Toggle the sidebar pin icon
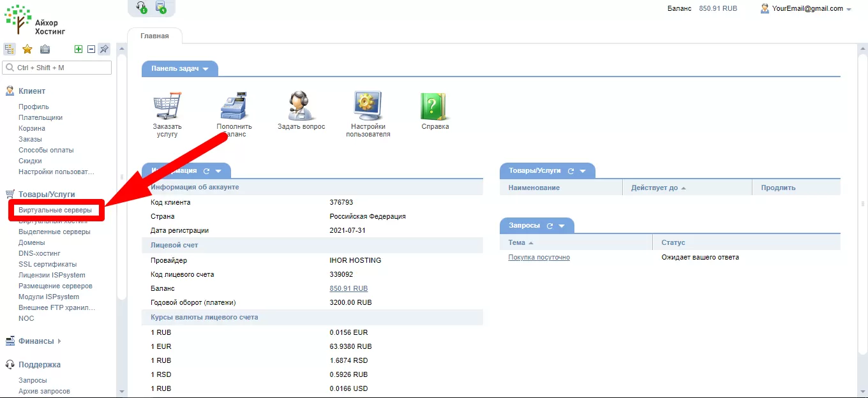 pos(104,49)
